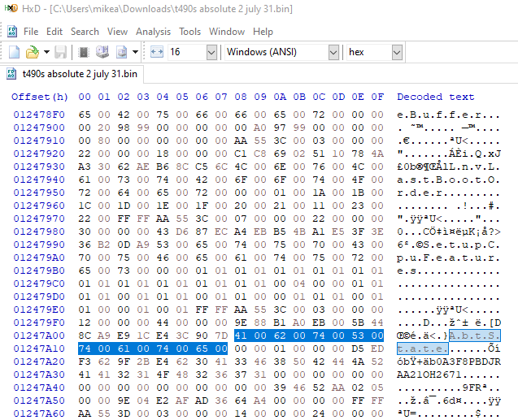Click the decoded text 'A.b.t.S.' selection
Viewport: 518px width, 420px height.
(475, 336)
